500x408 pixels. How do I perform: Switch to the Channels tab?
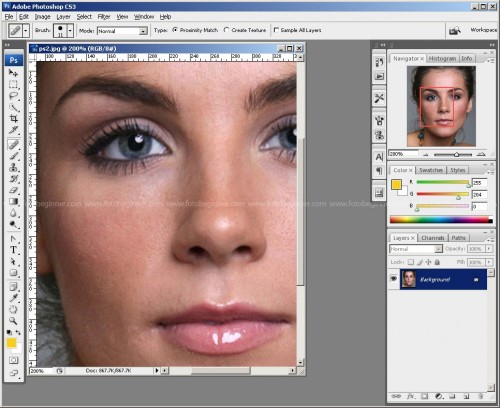[x=432, y=238]
